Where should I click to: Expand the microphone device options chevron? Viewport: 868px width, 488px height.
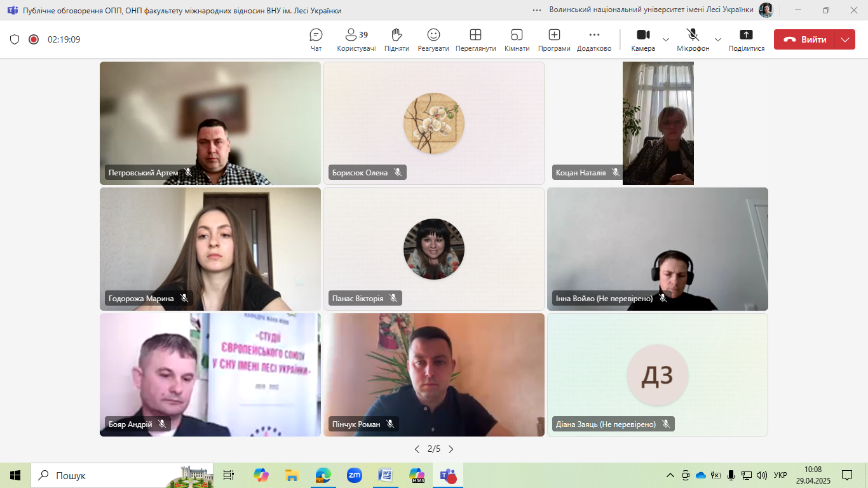[x=717, y=39]
